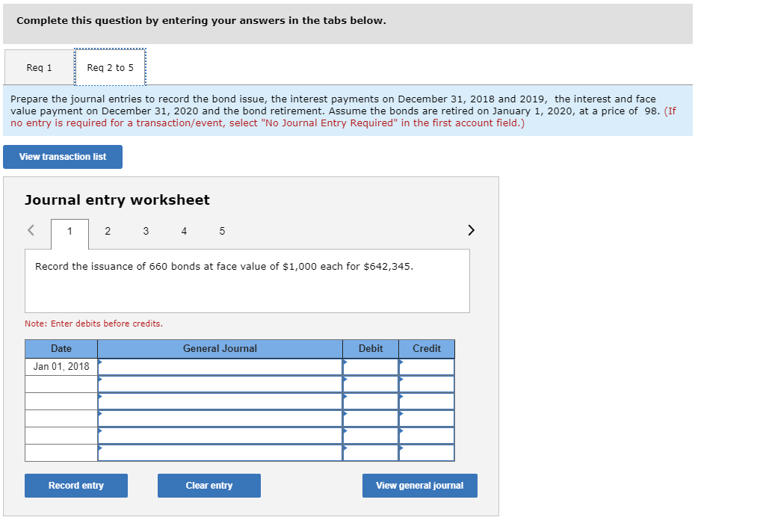
Task: Open General Journal account field in third row
Action: 220,401
